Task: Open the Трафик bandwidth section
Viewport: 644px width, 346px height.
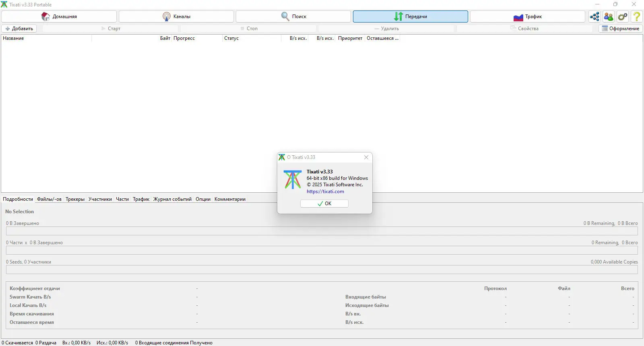Action: click(x=528, y=16)
